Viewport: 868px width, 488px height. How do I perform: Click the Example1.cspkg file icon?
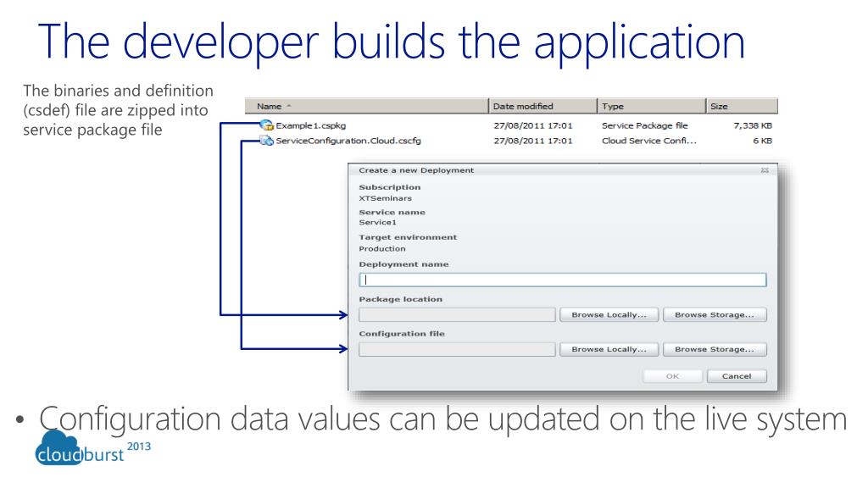pos(267,125)
